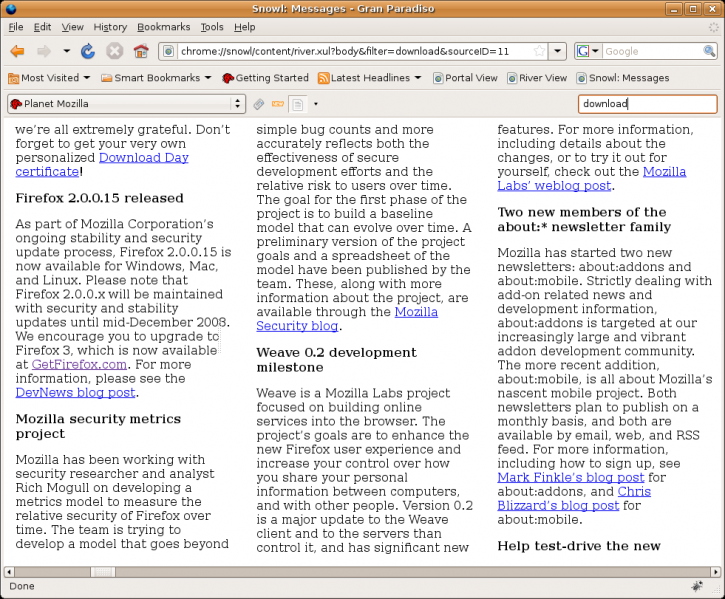Click the horizontal scrollbar thumb

point(103,572)
